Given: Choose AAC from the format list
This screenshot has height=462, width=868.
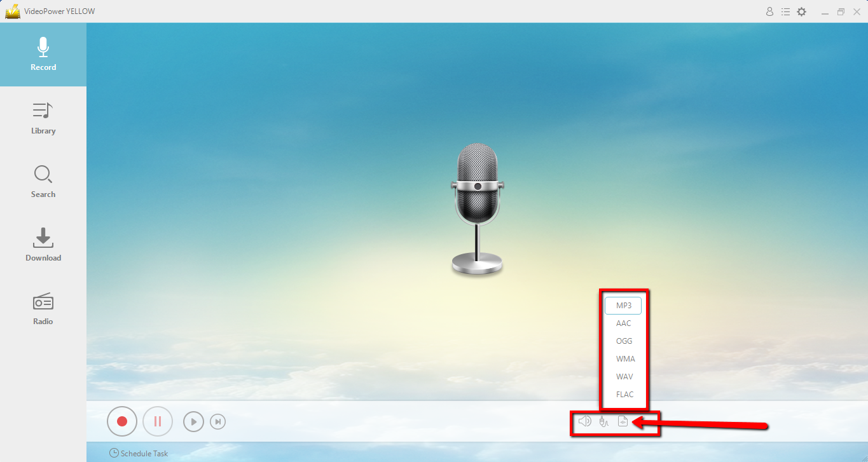Looking at the screenshot, I should pyautogui.click(x=623, y=323).
